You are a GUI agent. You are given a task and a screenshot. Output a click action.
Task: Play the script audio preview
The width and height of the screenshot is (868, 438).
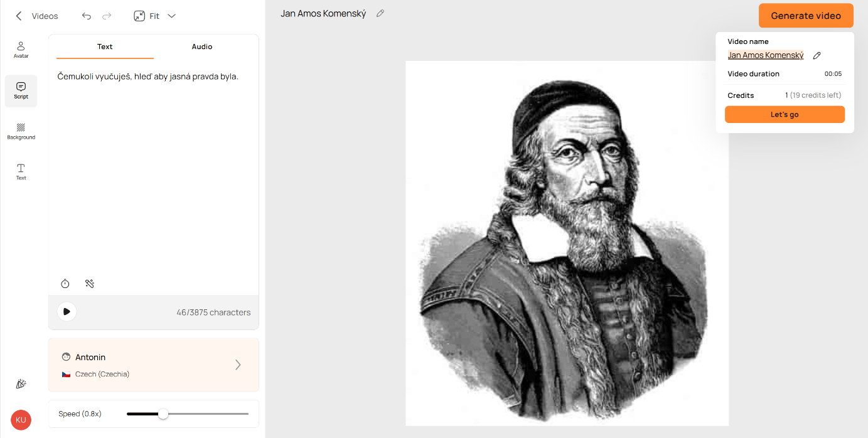pyautogui.click(x=67, y=312)
